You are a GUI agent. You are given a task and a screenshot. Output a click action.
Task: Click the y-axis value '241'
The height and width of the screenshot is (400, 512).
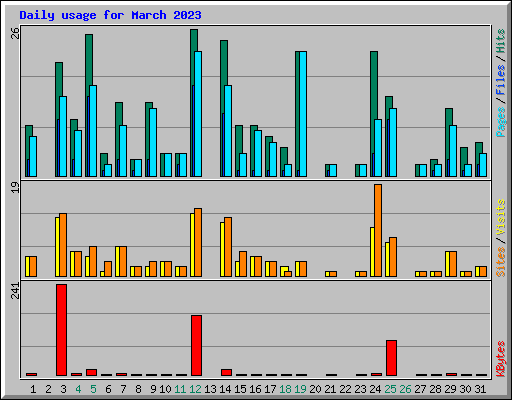coord(15,291)
